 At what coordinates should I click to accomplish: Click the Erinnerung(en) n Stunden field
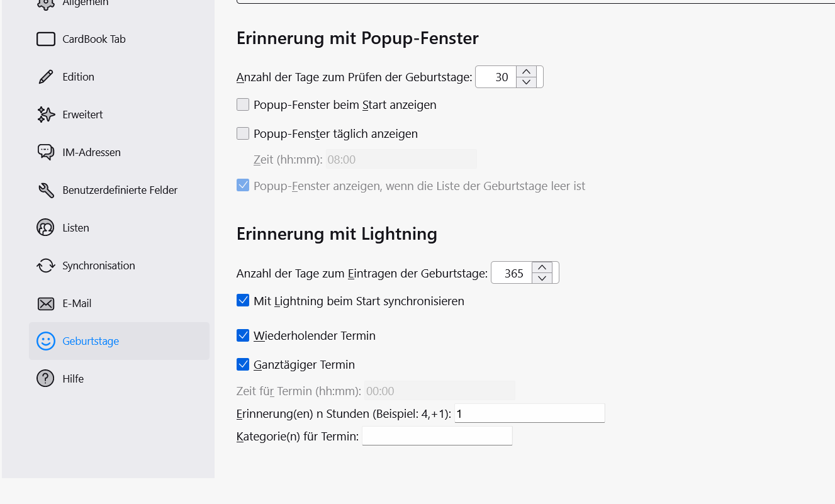pyautogui.click(x=530, y=413)
